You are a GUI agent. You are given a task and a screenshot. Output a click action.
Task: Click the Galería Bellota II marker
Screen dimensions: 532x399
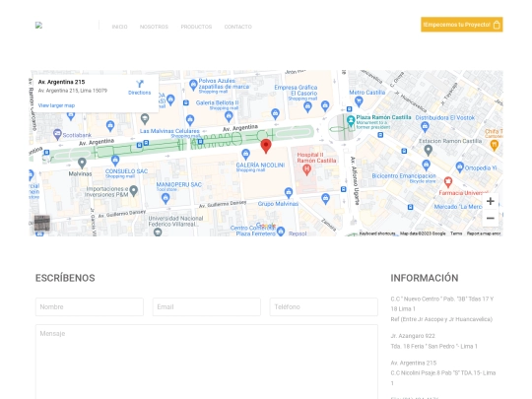(229, 116)
